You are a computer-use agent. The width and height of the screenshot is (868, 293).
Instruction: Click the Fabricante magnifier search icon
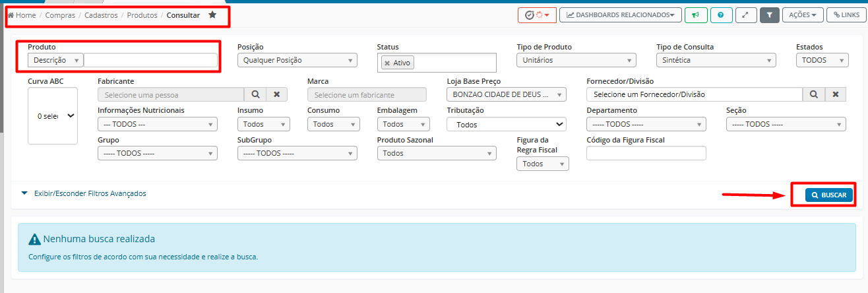coord(255,94)
